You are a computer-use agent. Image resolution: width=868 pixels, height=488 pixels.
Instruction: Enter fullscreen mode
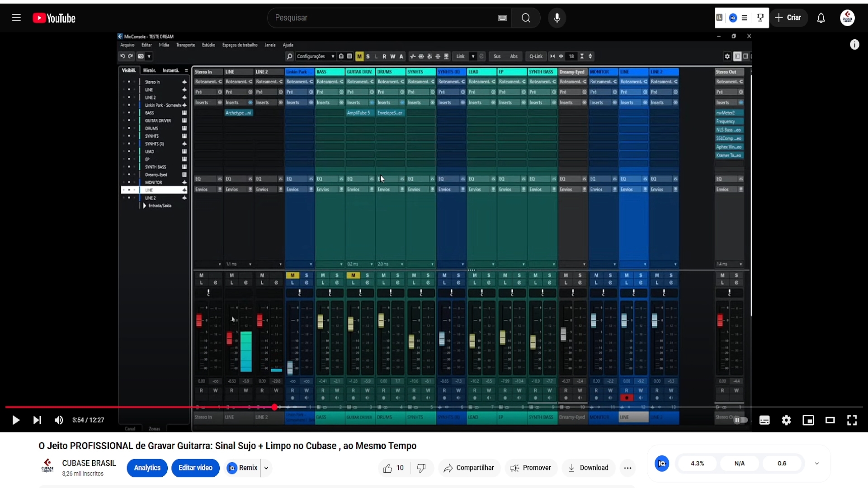(x=852, y=420)
